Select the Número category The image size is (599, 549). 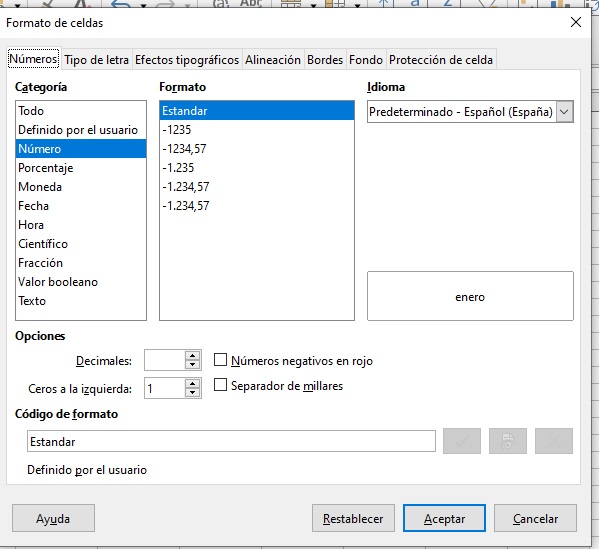[x=81, y=149]
